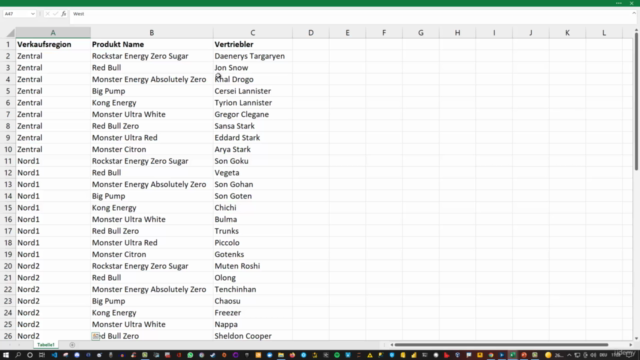This screenshot has height=360, width=640.
Task: Open Cortana circle icon in taskbar
Action: [x=30, y=355]
